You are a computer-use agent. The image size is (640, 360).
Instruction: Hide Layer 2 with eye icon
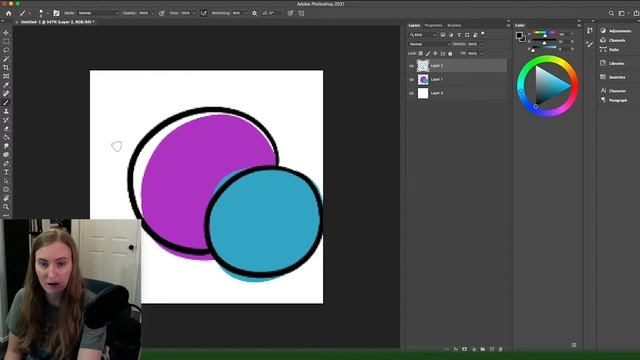(x=411, y=66)
